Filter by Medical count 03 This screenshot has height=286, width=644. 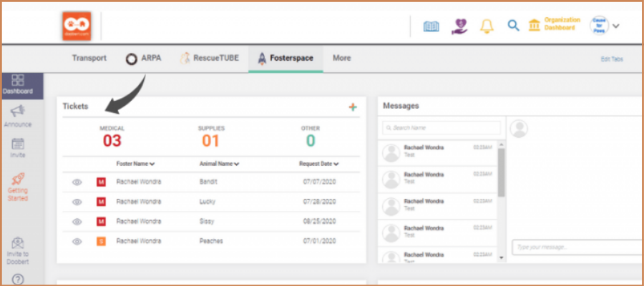[112, 137]
